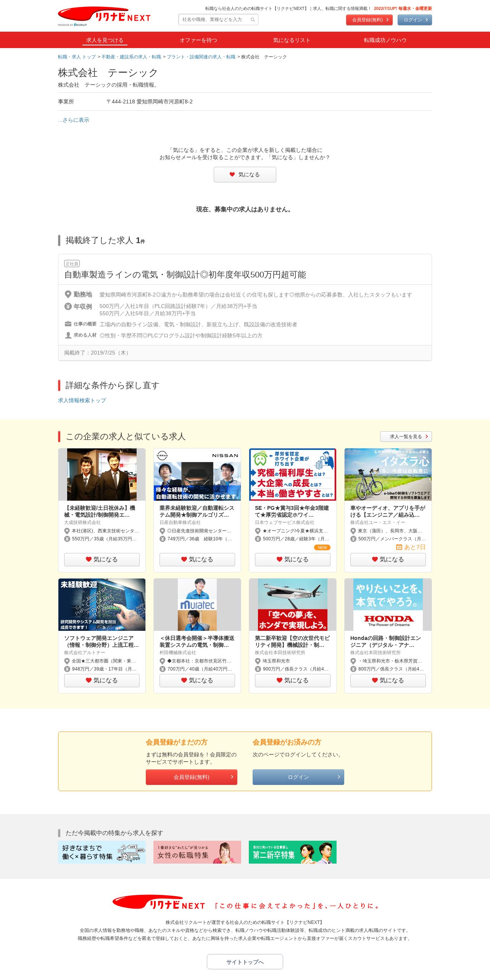This screenshot has width=490, height=980.
Task: Open the 好きなまちで働く×暮らす特集 banner
Action: [x=102, y=852]
